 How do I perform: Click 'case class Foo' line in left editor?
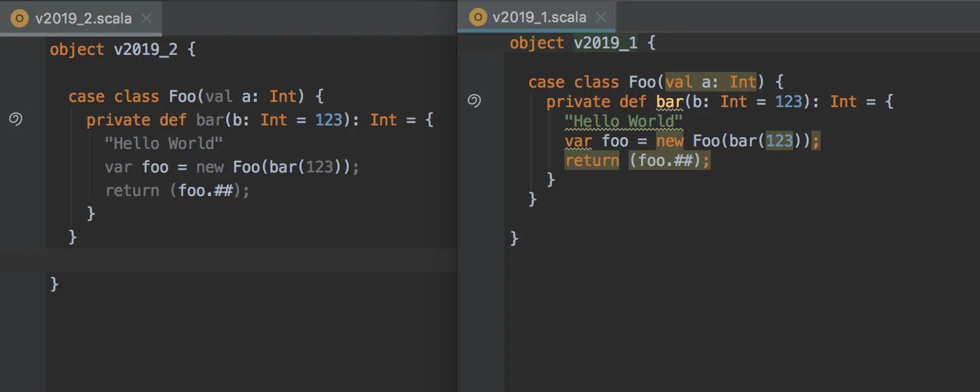196,97
